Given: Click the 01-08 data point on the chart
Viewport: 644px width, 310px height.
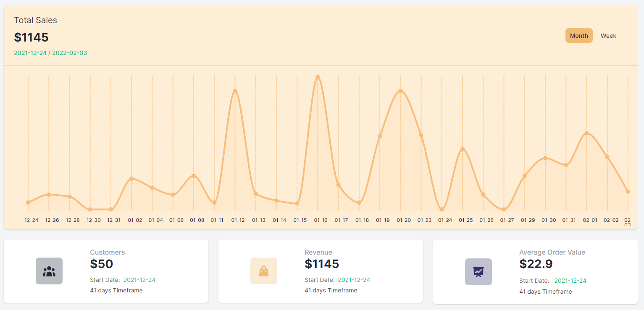Looking at the screenshot, I should click(194, 176).
